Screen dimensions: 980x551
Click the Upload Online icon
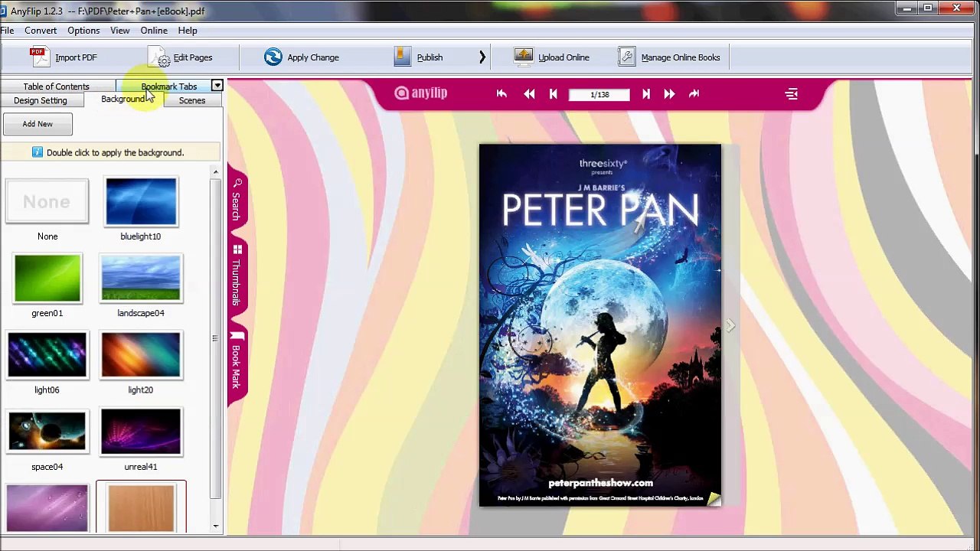(x=524, y=57)
